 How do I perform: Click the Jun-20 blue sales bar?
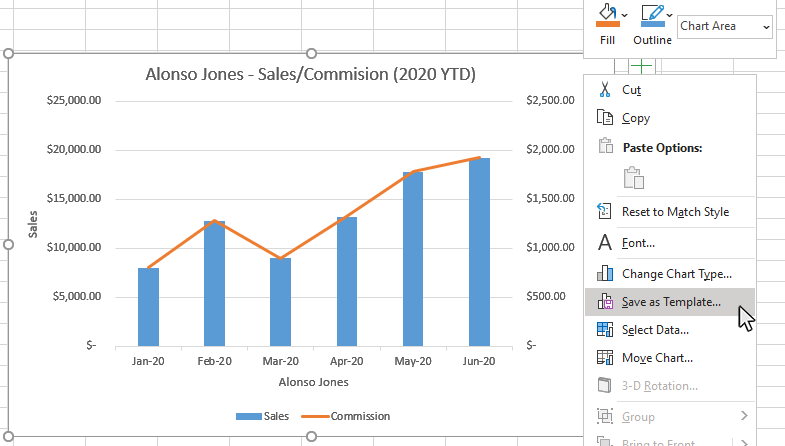tap(479, 252)
